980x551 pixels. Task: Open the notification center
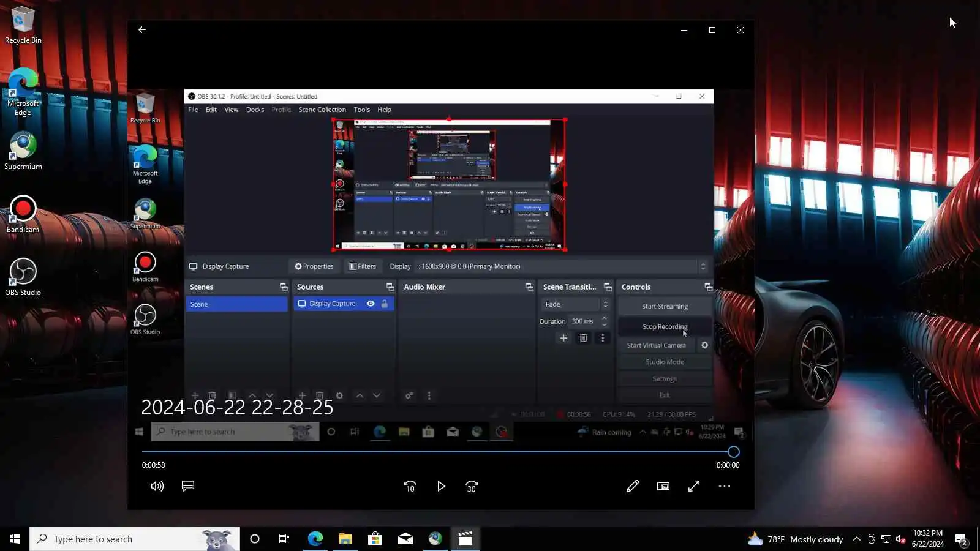point(961,539)
